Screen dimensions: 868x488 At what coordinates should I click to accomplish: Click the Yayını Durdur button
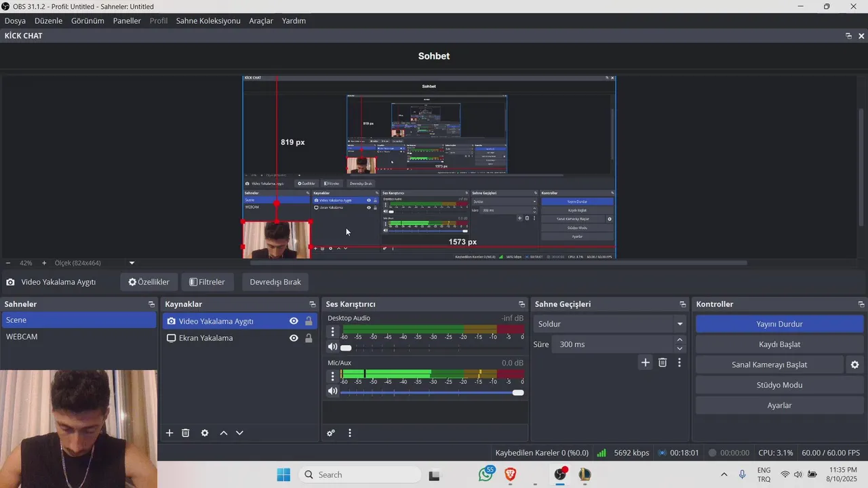779,324
